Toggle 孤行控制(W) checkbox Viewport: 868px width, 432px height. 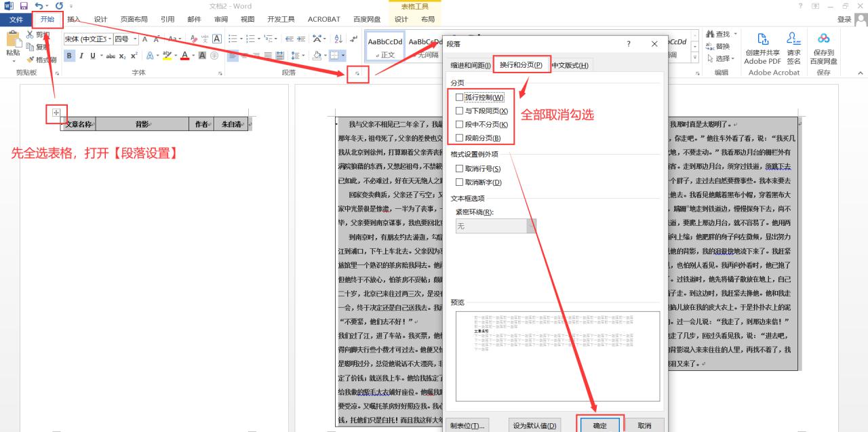coord(459,98)
